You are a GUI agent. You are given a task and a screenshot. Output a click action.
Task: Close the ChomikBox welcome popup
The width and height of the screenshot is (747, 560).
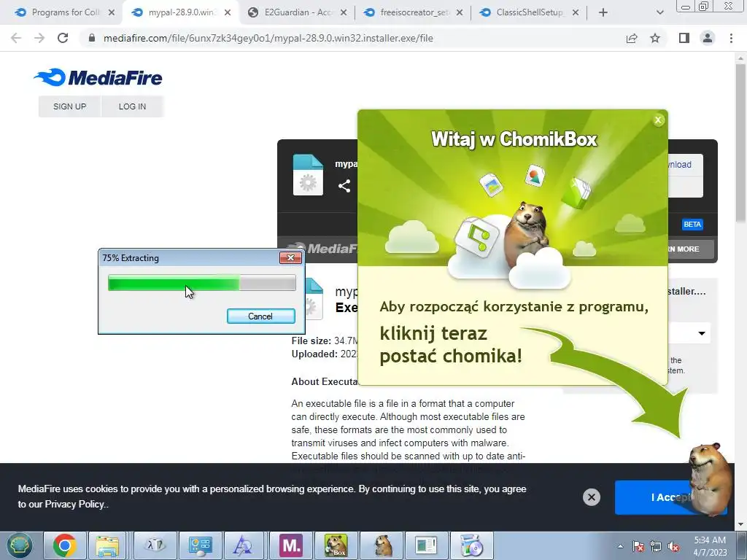[659, 120]
